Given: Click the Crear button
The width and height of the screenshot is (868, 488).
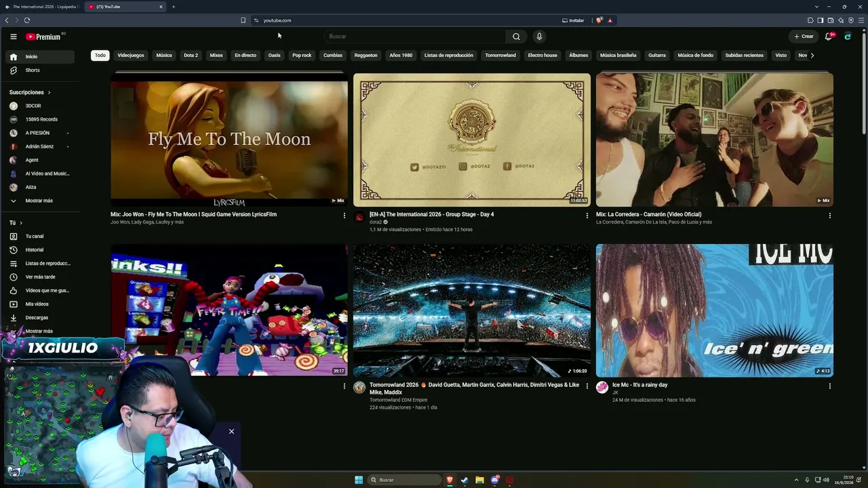Looking at the screenshot, I should (804, 37).
